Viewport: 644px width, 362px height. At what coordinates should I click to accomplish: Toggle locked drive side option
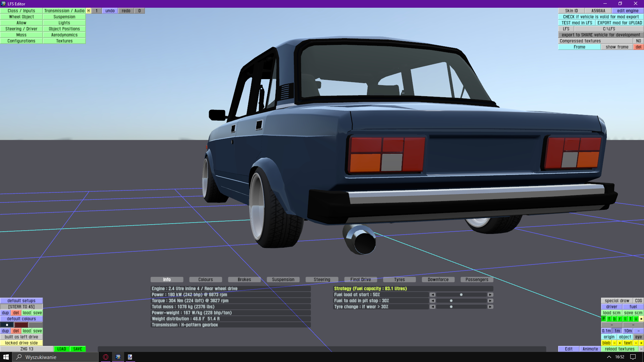pos(21,343)
